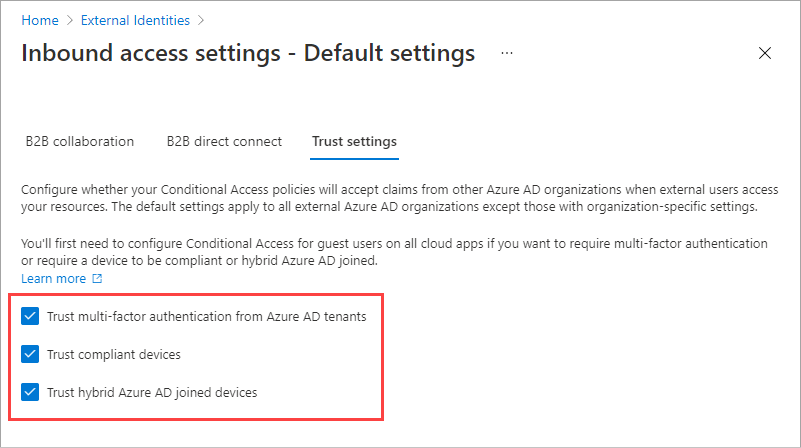
Task: Disable the Trust hybrid Azure AD joined devices checkbox
Action: tap(30, 392)
